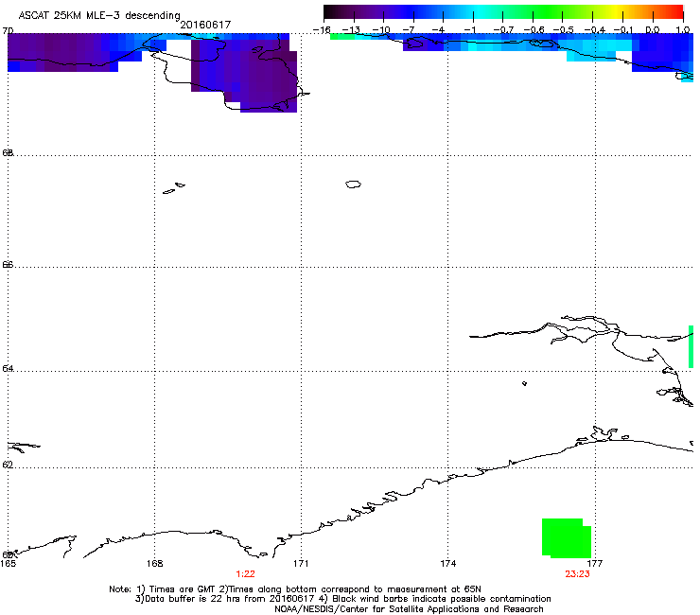
Task: Click latitude label 64
Action: coord(8,368)
